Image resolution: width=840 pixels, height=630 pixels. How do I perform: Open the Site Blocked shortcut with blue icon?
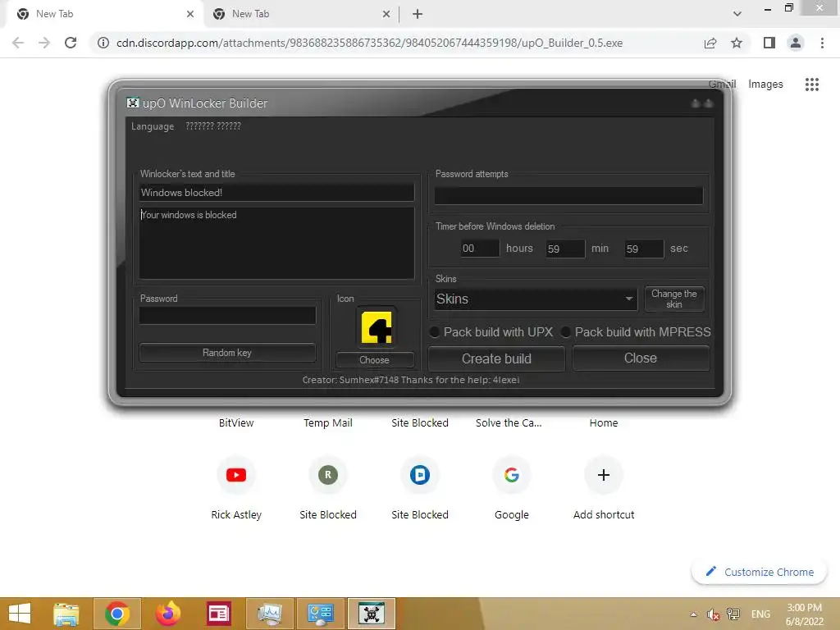(420, 475)
